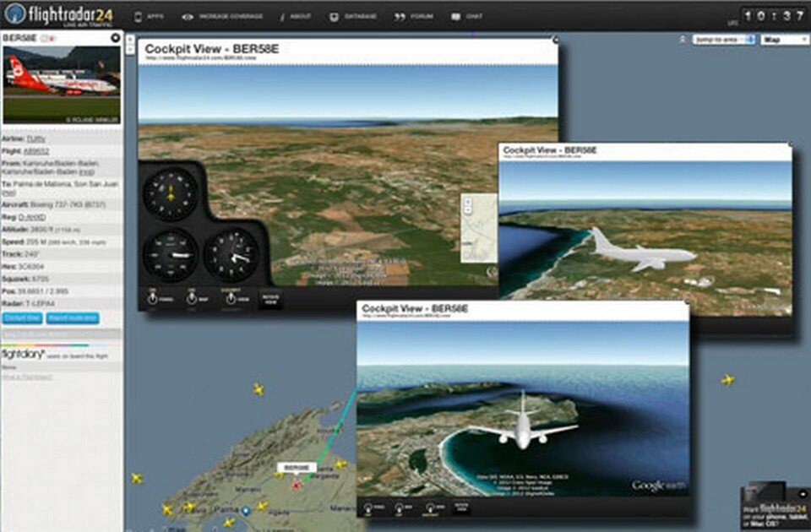Click the first blue button under Radar

click(22, 318)
